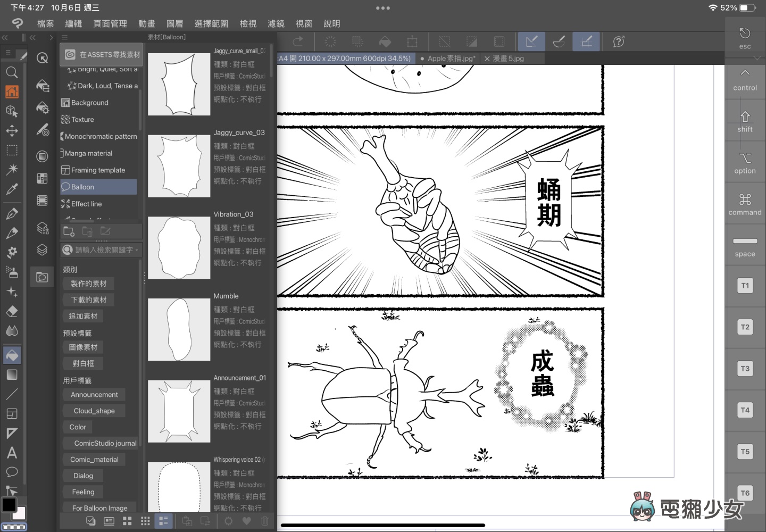The width and height of the screenshot is (766, 532).
Task: Switch to 漫畫5.jpg tab
Action: pyautogui.click(x=504, y=59)
